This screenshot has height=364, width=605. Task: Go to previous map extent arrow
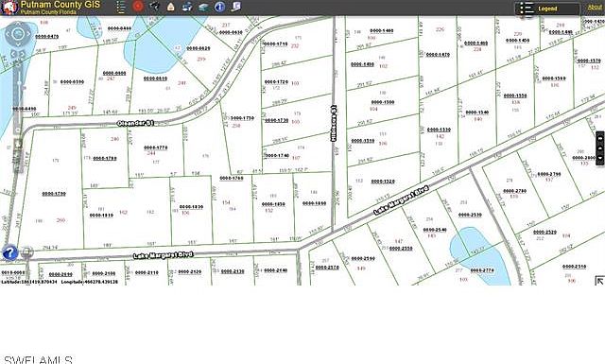pyautogui.click(x=13, y=54)
